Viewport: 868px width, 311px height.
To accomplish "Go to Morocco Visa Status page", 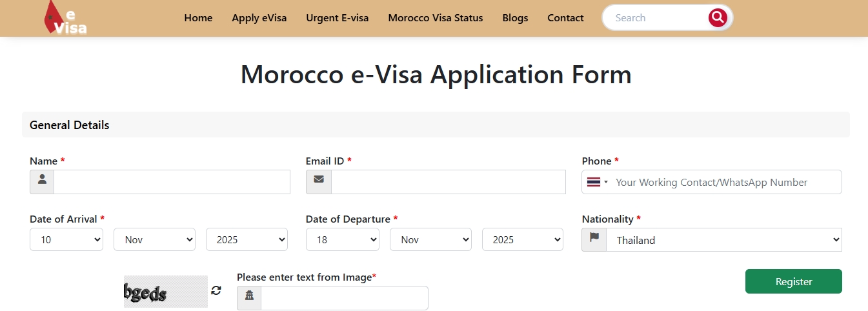I will [x=436, y=18].
